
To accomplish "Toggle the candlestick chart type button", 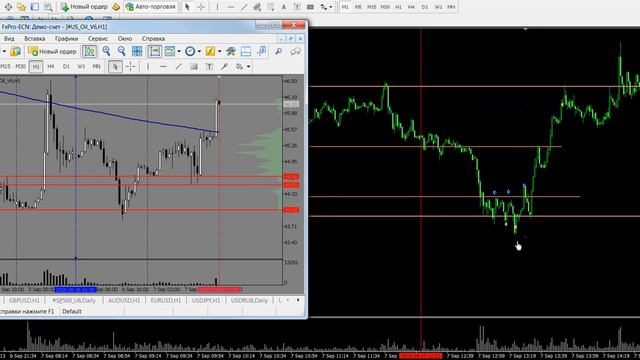I will pyautogui.click(x=89, y=51).
